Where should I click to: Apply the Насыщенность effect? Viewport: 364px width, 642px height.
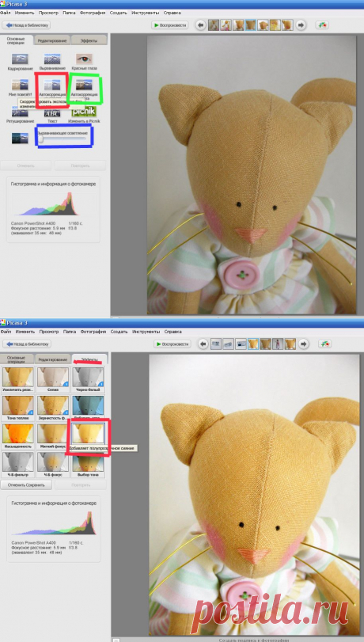click(17, 434)
